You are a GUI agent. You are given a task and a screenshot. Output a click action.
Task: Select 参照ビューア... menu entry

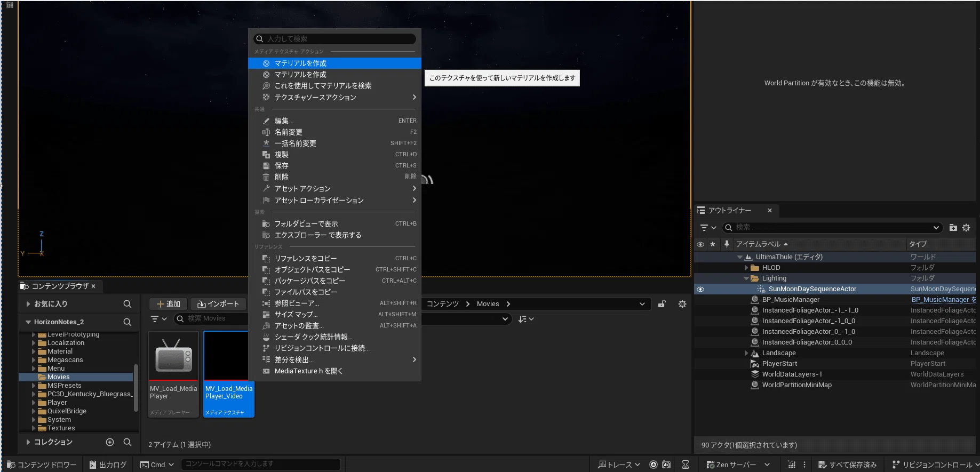coord(335,303)
